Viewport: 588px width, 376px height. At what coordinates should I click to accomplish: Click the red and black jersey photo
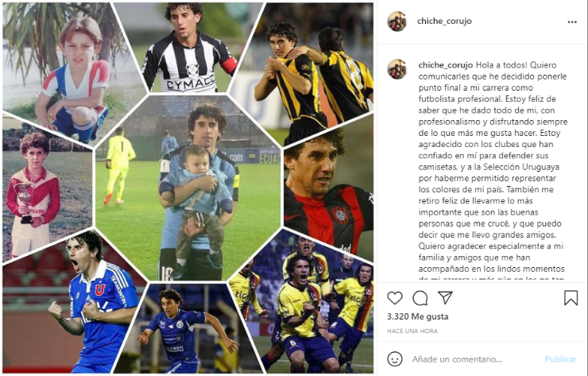330,189
